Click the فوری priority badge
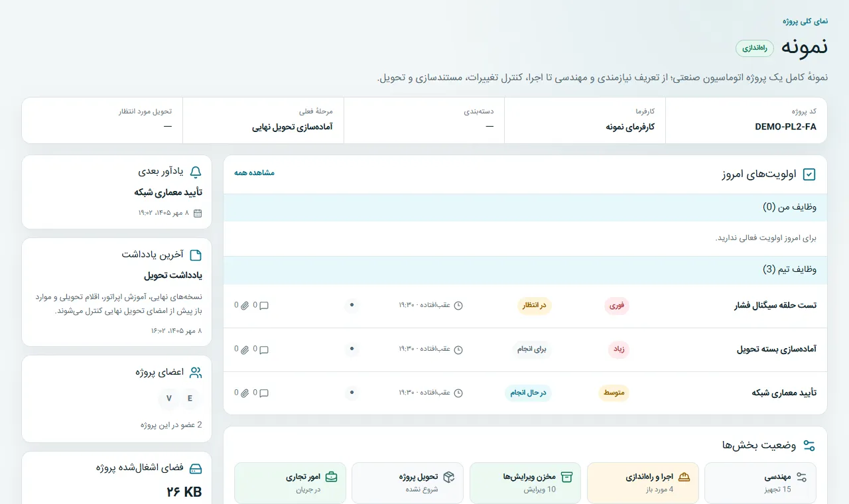849x504 pixels. pyautogui.click(x=617, y=306)
